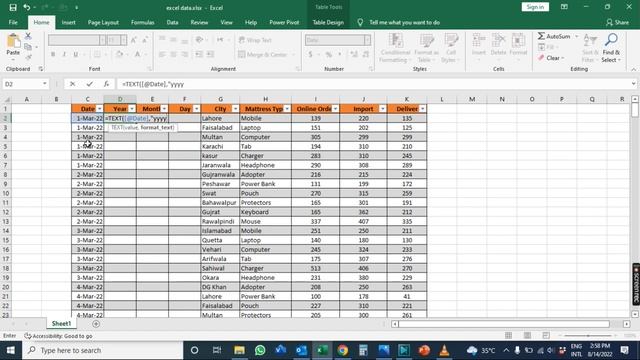Switch to the Insert ribbon tab
Screen dimensions: 640x360
pyautogui.click(x=69, y=22)
